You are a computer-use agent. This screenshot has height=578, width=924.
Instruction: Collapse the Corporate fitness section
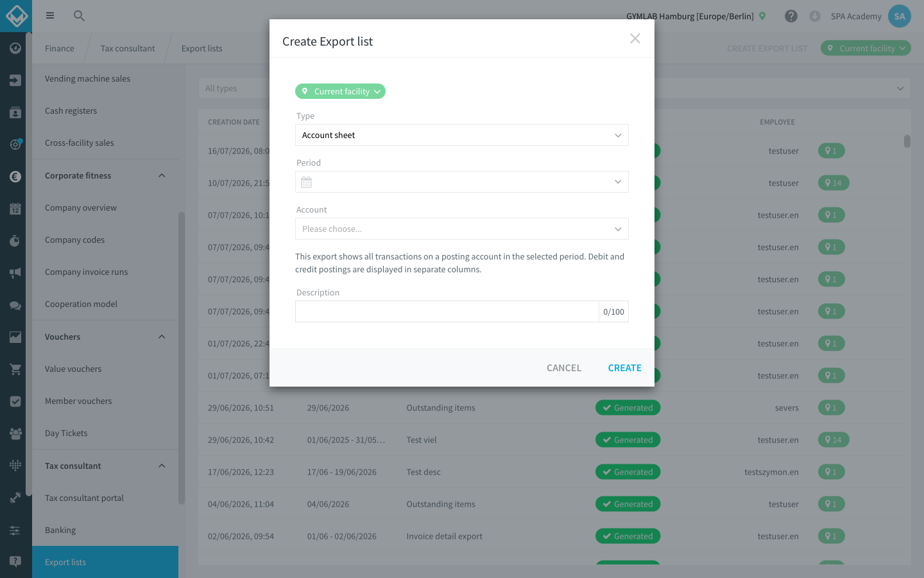pyautogui.click(x=162, y=175)
